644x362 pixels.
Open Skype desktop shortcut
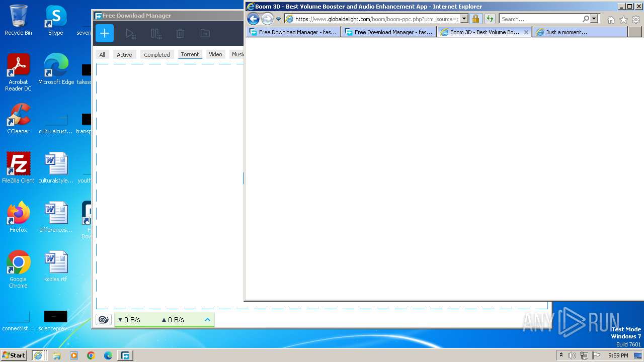[55, 21]
